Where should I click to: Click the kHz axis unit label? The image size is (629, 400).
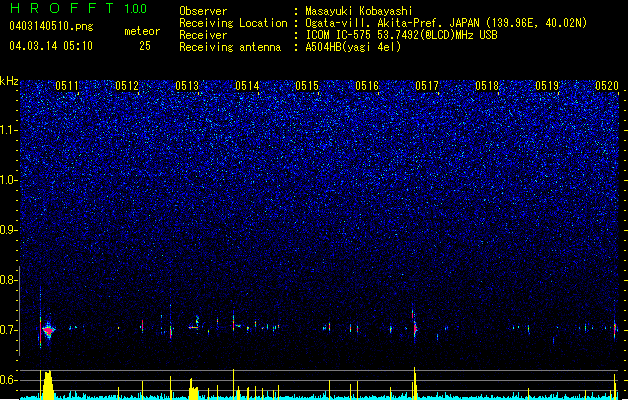[x=9, y=81]
